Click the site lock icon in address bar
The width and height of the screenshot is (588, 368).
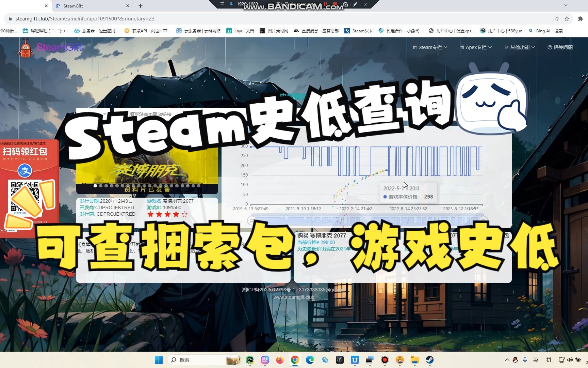10,19
